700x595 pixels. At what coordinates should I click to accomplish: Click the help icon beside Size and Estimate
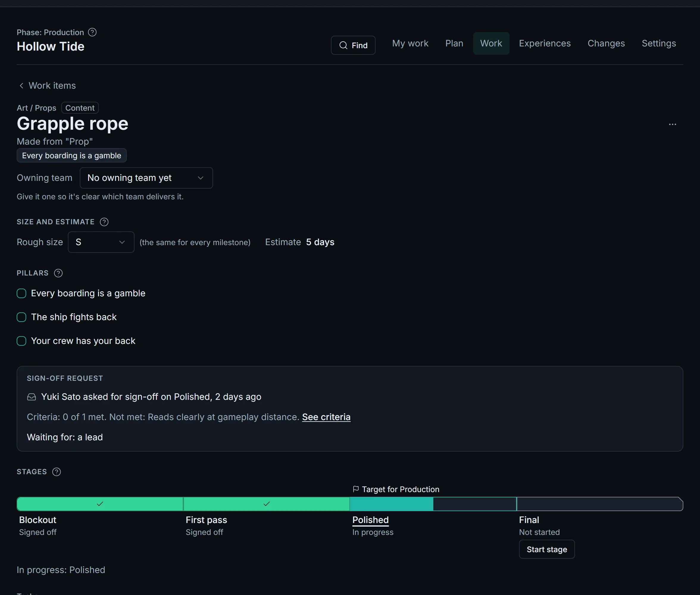(x=104, y=222)
